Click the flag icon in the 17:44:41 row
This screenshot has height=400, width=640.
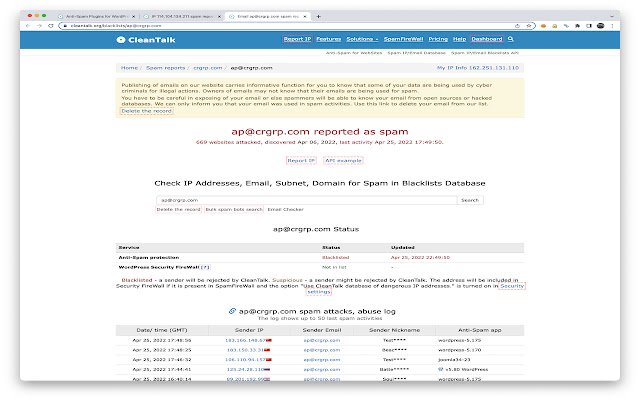point(267,369)
